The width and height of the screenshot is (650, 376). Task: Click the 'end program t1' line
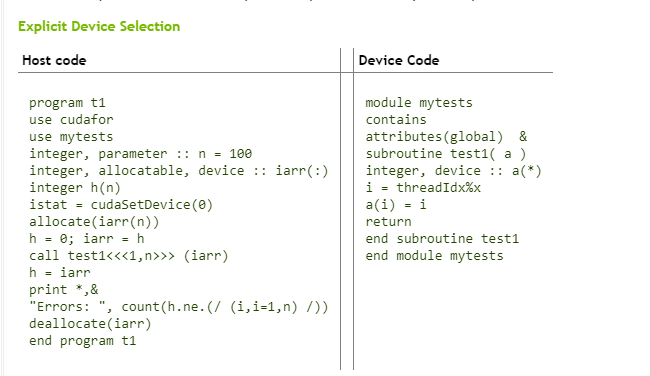tap(82, 341)
